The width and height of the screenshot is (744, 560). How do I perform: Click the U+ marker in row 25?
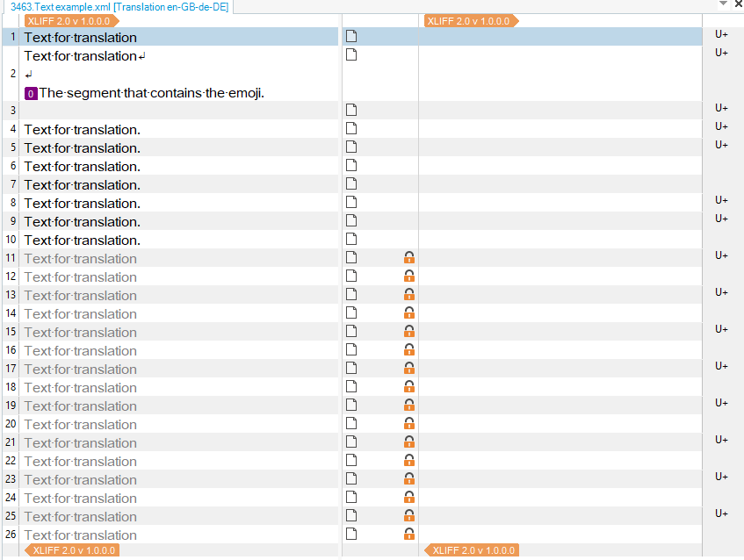pyautogui.click(x=721, y=513)
